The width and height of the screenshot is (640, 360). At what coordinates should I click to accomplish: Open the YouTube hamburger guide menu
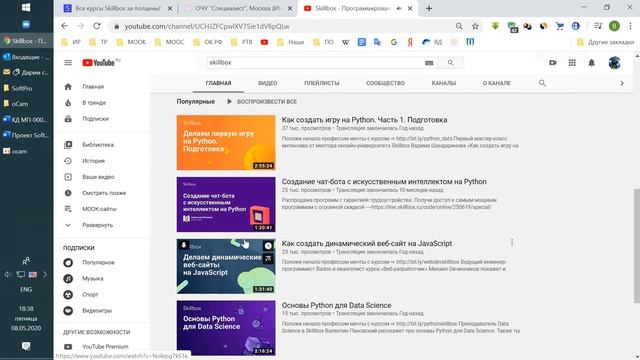pyautogui.click(x=68, y=62)
